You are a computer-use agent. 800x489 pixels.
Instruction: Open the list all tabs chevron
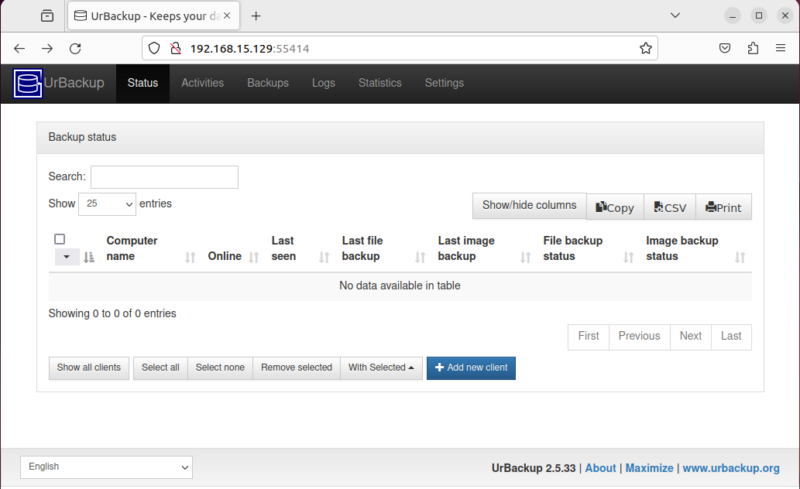coord(675,15)
